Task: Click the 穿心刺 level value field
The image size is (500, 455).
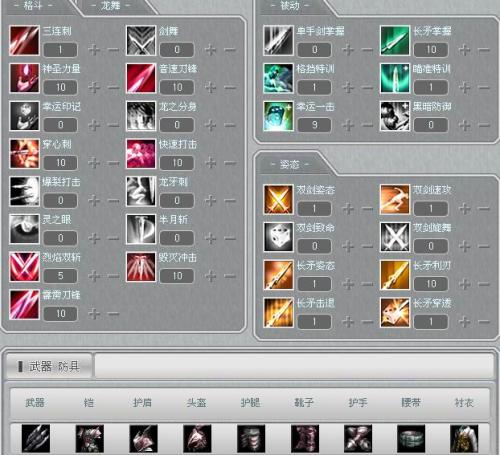Action: tap(61, 163)
